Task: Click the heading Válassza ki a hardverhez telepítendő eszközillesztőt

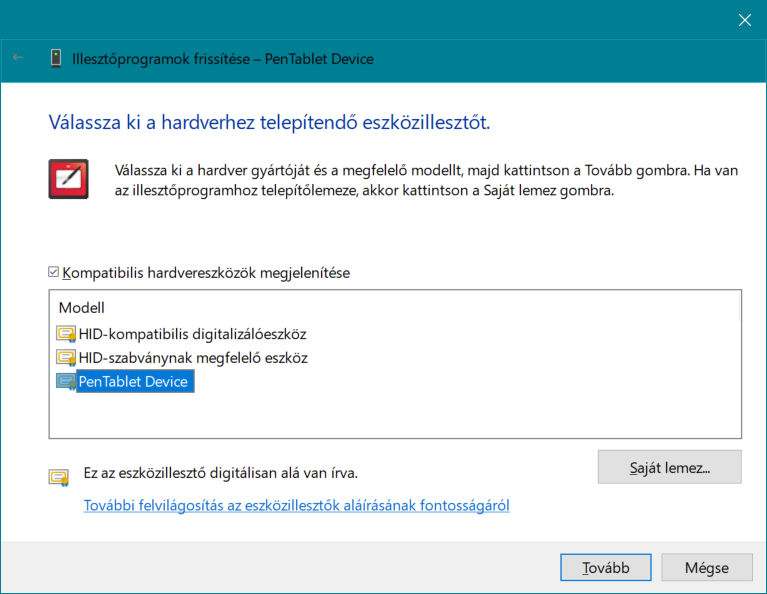Action: tap(269, 122)
